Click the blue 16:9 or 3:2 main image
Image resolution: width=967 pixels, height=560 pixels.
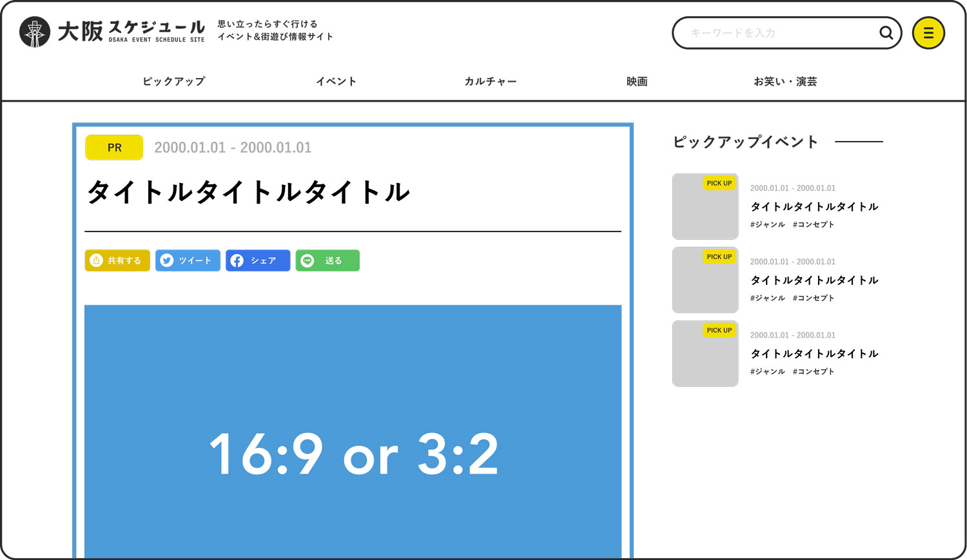coord(353,432)
